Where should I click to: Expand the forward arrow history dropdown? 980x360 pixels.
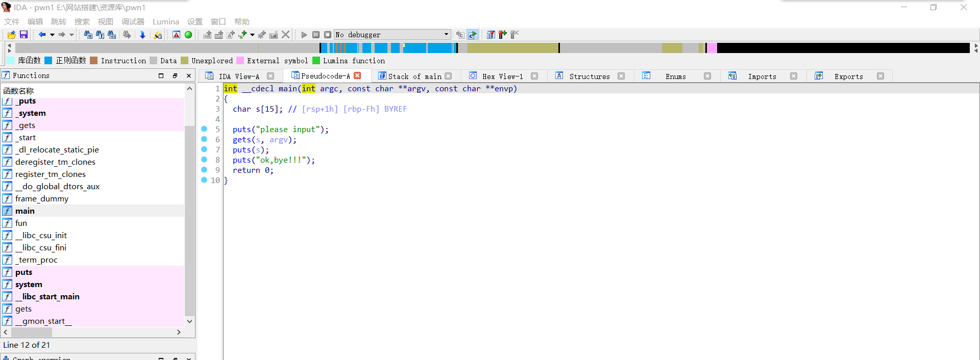71,35
